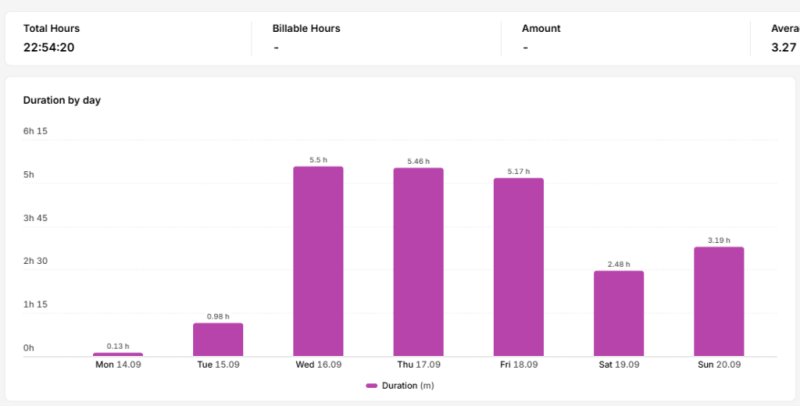Click the Billable Hours summary card
Viewport: 800px width, 406px height.
(x=376, y=38)
